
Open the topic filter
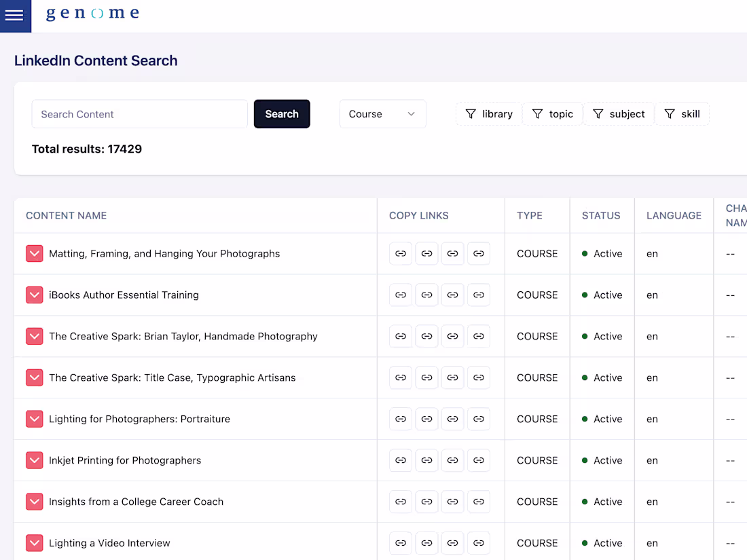[553, 114]
